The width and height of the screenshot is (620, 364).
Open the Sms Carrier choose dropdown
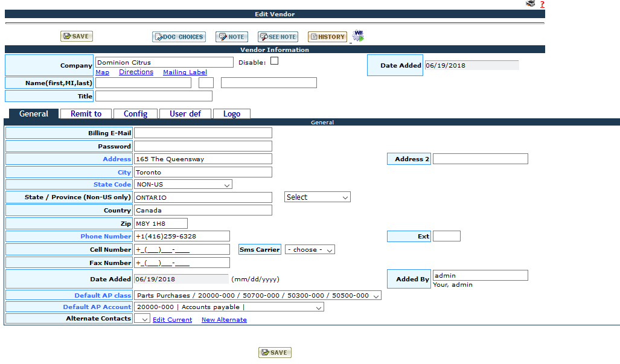point(310,250)
